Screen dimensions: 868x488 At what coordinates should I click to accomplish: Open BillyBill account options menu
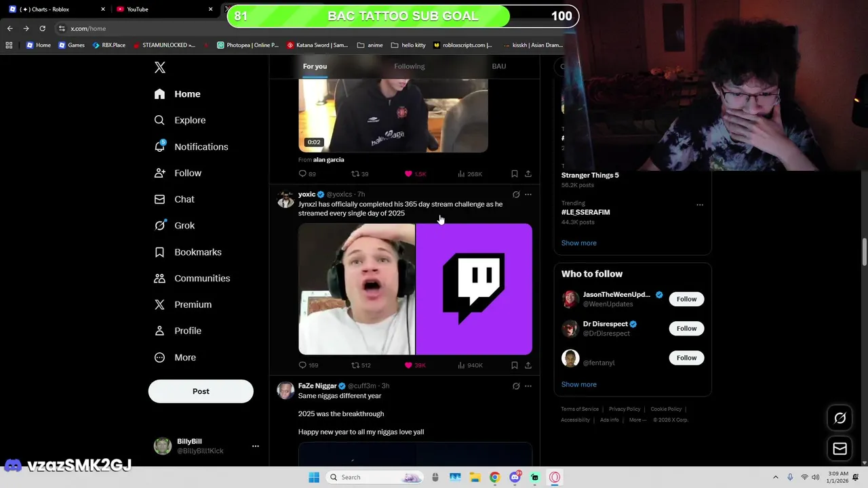[x=256, y=446]
